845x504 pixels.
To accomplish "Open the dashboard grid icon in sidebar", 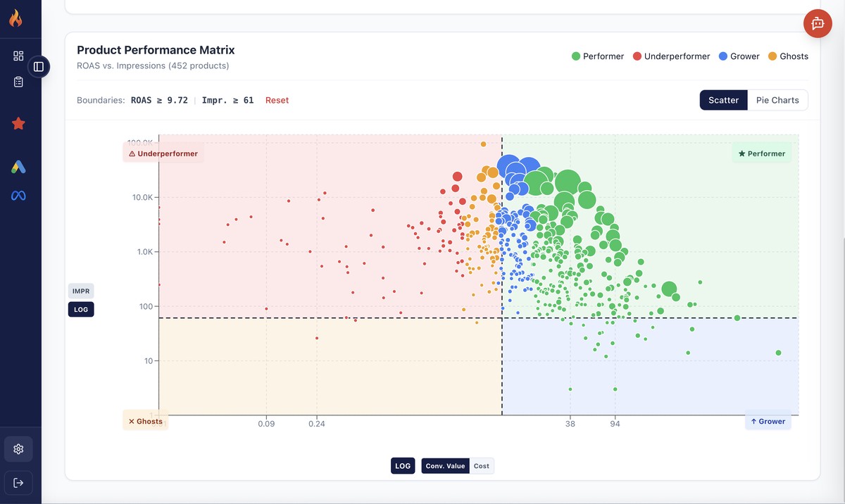I will click(18, 55).
